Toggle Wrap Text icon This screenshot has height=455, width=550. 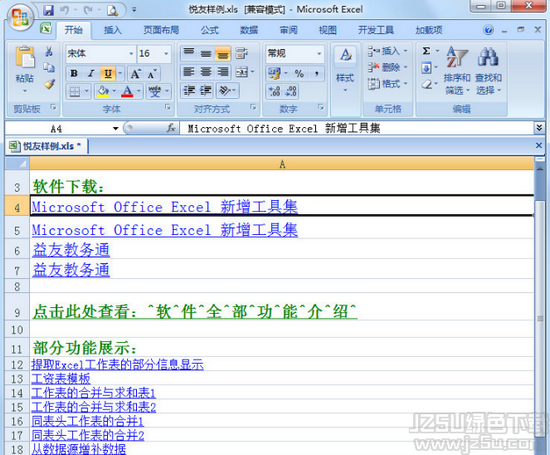[242, 53]
